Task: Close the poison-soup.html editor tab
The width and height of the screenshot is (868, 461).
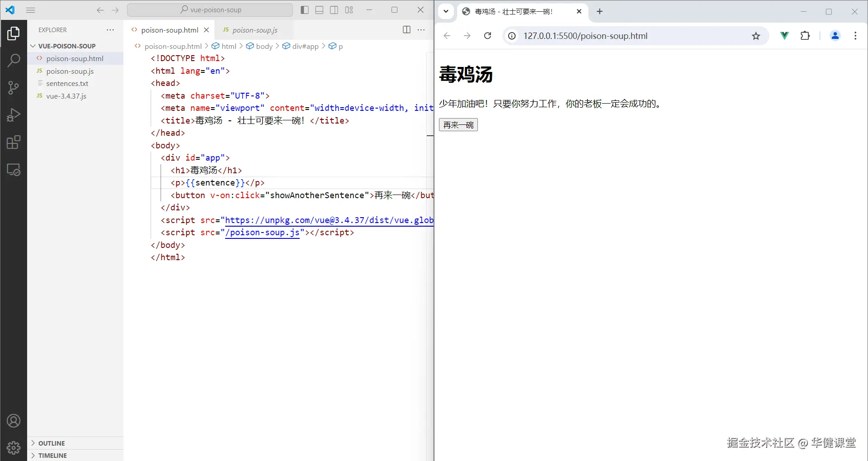Action: [x=207, y=30]
